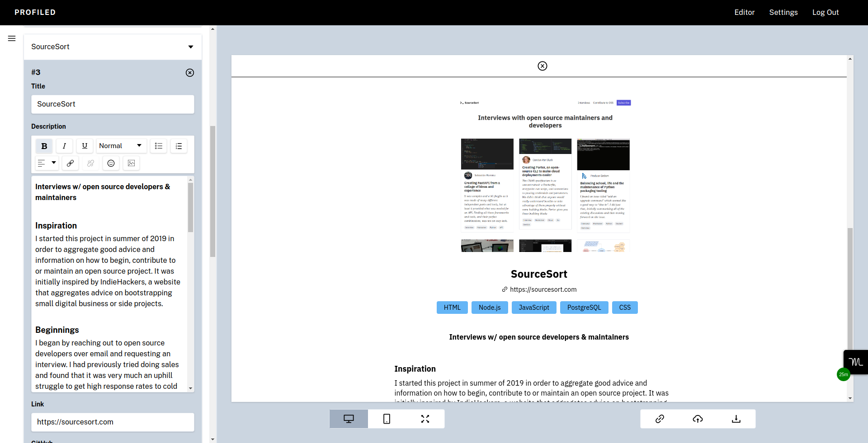This screenshot has width=868, height=443.
Task: Click the PROFILED logo
Action: (x=35, y=13)
